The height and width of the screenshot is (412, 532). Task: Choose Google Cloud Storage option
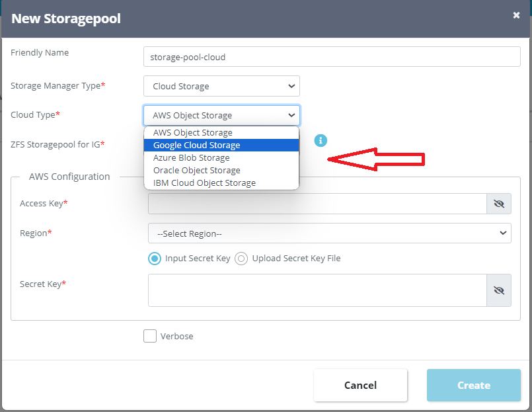coord(221,145)
